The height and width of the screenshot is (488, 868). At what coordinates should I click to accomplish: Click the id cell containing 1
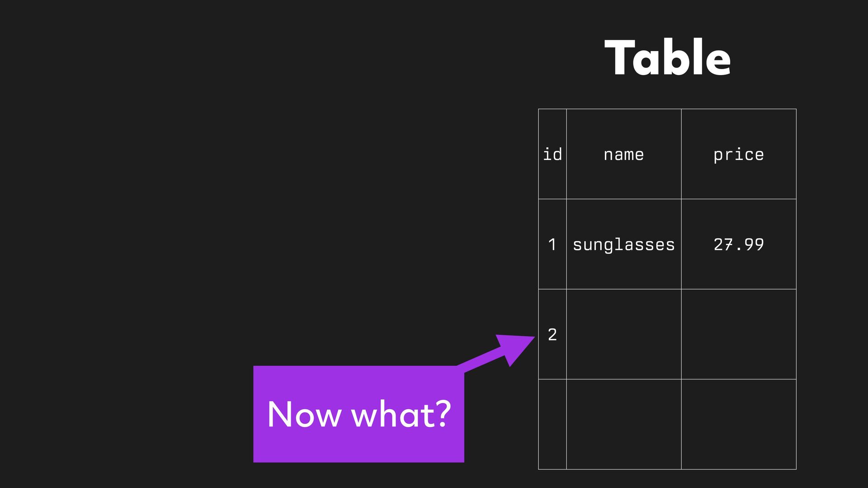pos(552,244)
